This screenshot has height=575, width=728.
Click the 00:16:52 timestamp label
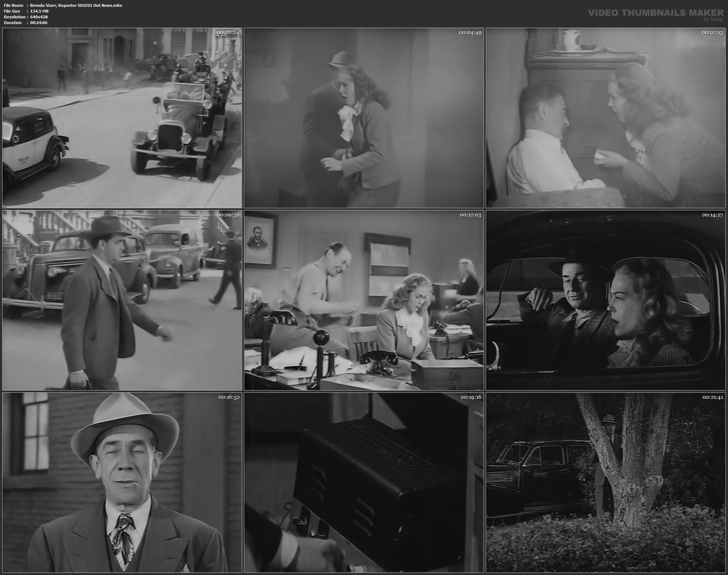tap(229, 397)
